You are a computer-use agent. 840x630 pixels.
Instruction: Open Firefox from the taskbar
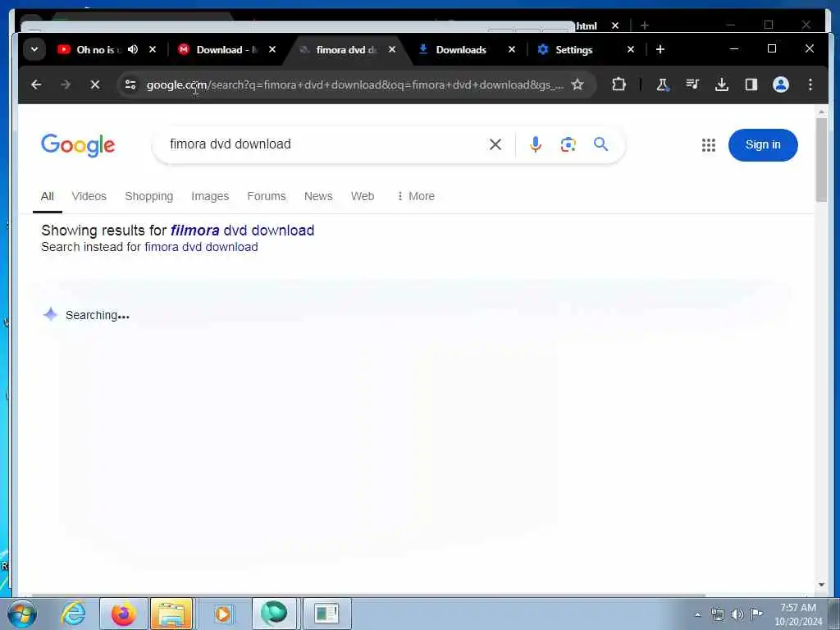[x=123, y=614]
